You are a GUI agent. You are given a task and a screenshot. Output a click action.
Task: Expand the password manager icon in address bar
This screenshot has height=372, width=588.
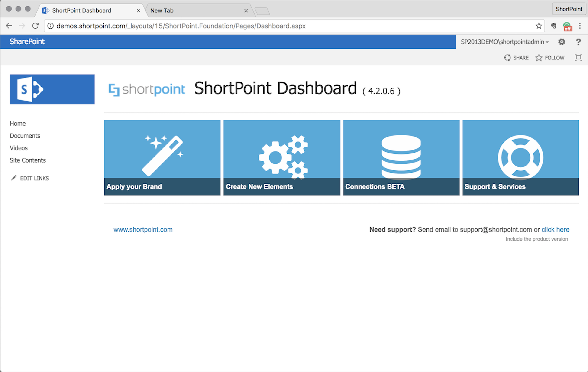click(x=553, y=26)
